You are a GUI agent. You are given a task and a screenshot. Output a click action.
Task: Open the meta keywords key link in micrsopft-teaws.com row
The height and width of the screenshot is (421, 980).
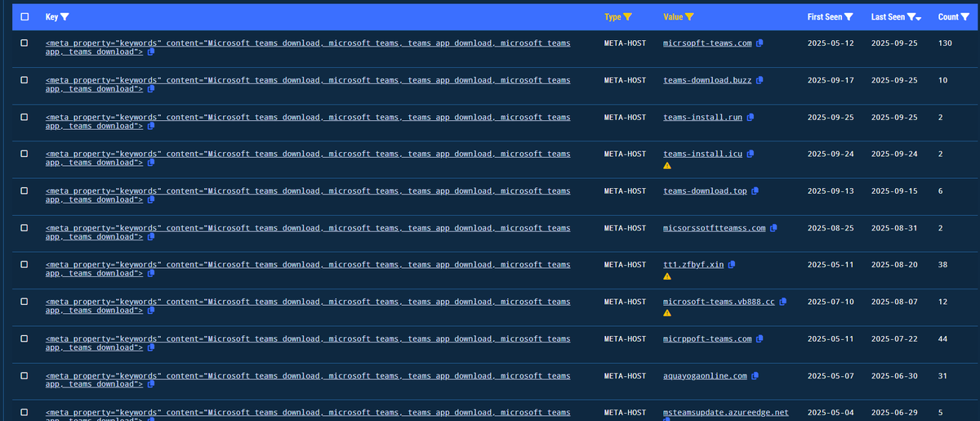coord(308,47)
